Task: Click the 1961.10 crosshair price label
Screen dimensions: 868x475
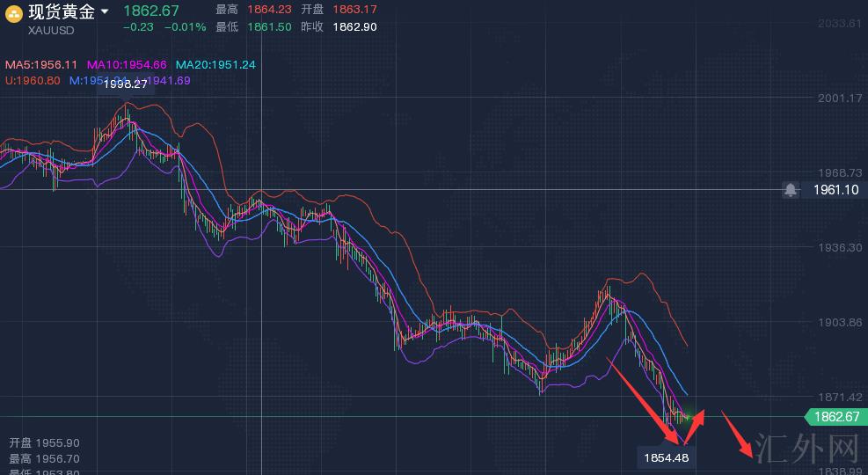Action: point(835,190)
